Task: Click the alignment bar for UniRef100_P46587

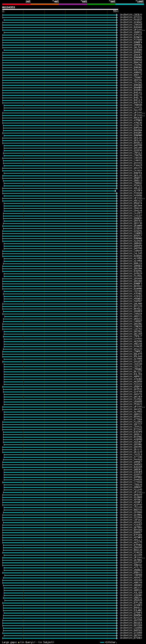Action: pos(61,301)
